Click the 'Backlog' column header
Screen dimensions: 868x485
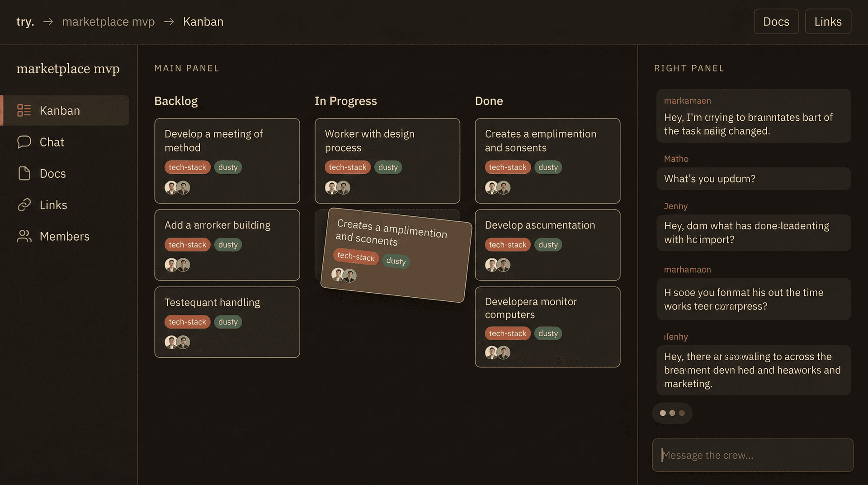176,101
